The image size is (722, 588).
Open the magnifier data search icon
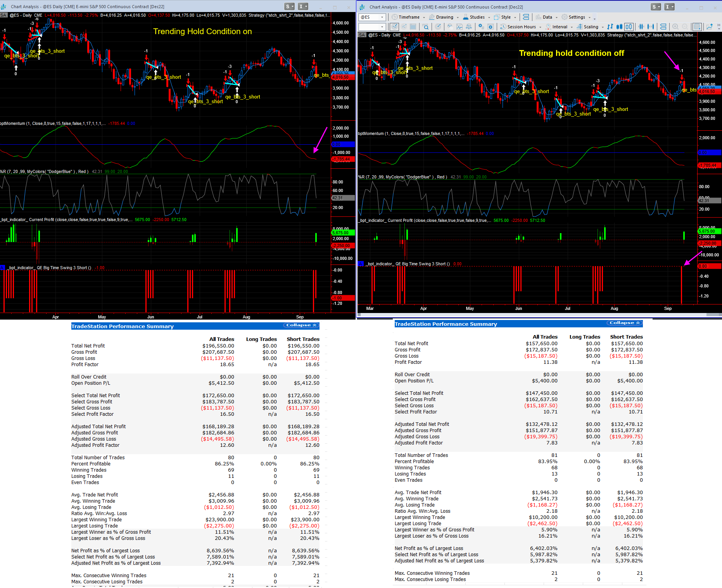click(426, 27)
